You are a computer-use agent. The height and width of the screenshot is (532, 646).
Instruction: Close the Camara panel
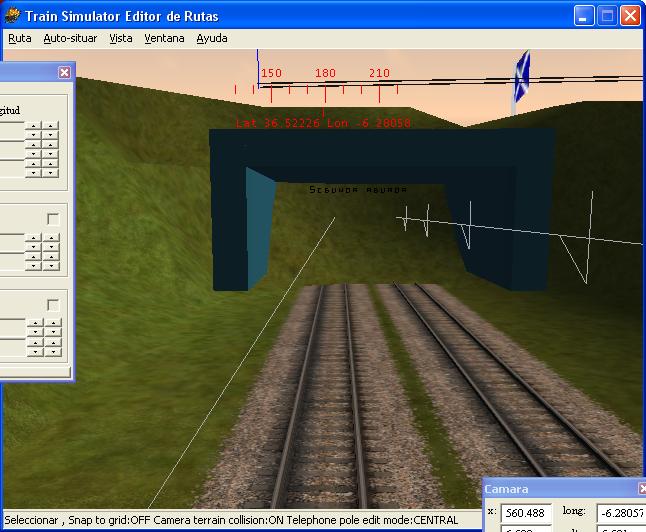(641, 489)
